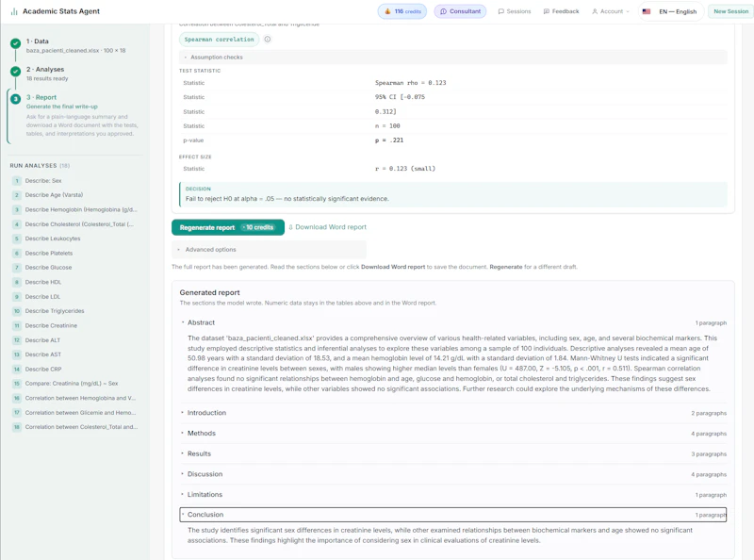Image resolution: width=754 pixels, height=560 pixels.
Task: Select Correlation between Colesterol_Total analysis 18
Action: [75, 427]
